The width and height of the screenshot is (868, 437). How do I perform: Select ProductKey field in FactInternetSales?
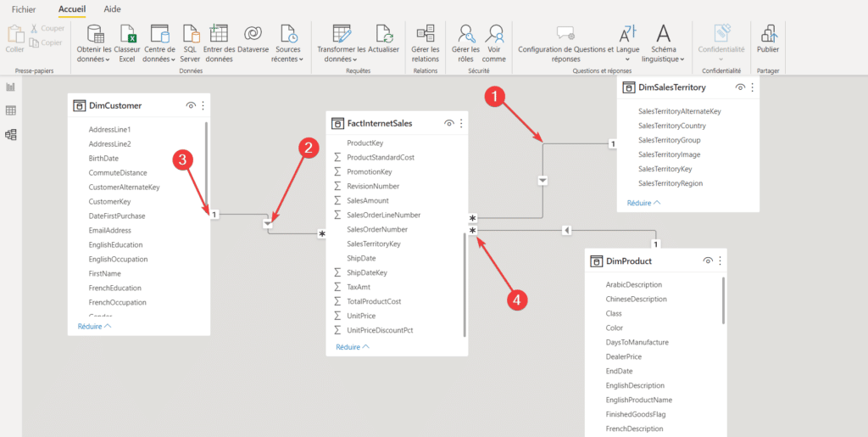[364, 143]
